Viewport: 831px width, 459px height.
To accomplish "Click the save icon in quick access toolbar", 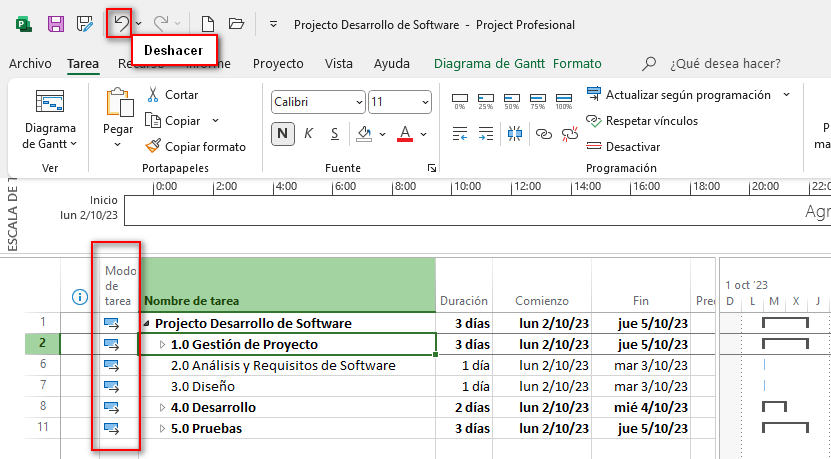I will tap(56, 22).
